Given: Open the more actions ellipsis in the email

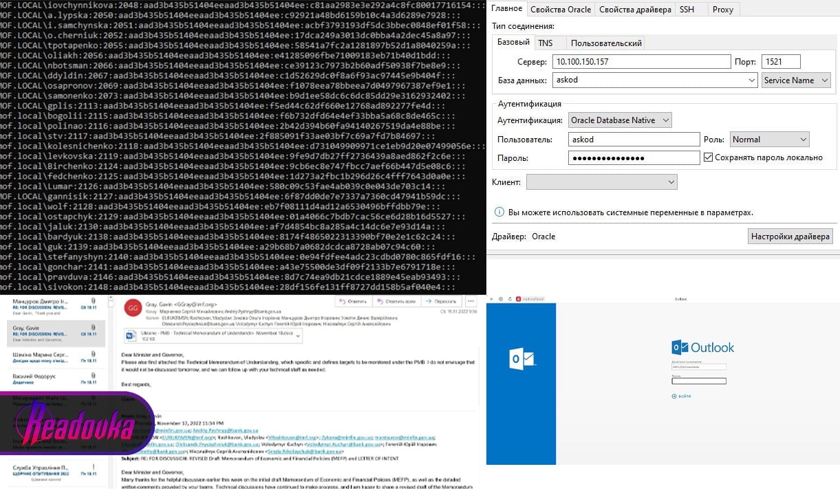Looking at the screenshot, I should 471,302.
